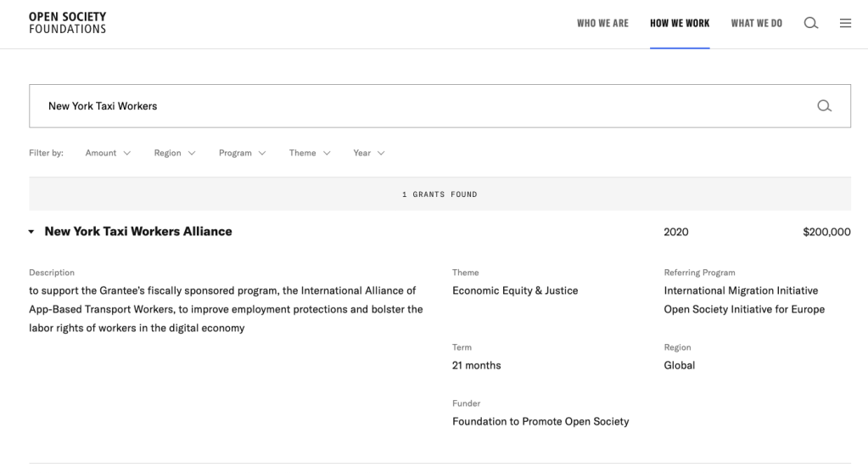
Task: Open the Year filter dropdown
Action: pyautogui.click(x=369, y=153)
